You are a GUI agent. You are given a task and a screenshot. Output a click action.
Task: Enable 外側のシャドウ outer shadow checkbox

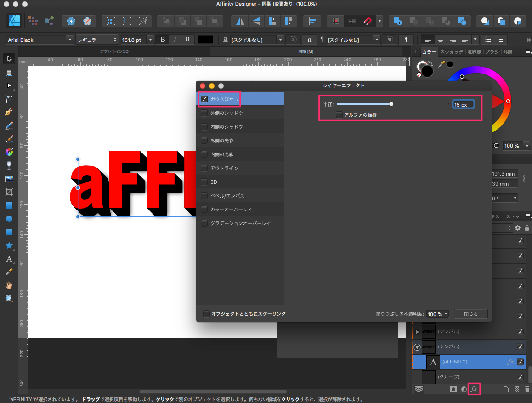tap(204, 113)
